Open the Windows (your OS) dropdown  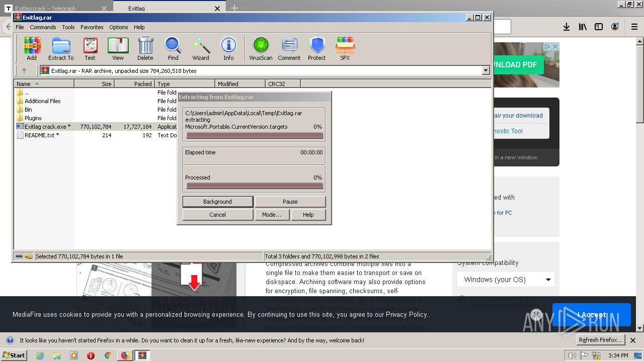click(x=506, y=280)
